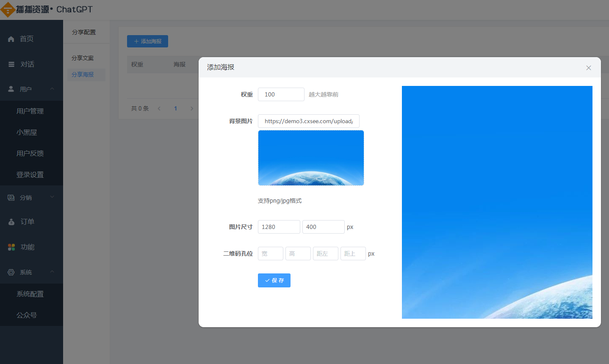Click the 背景图片 URL input field
Image resolution: width=609 pixels, height=364 pixels.
309,121
